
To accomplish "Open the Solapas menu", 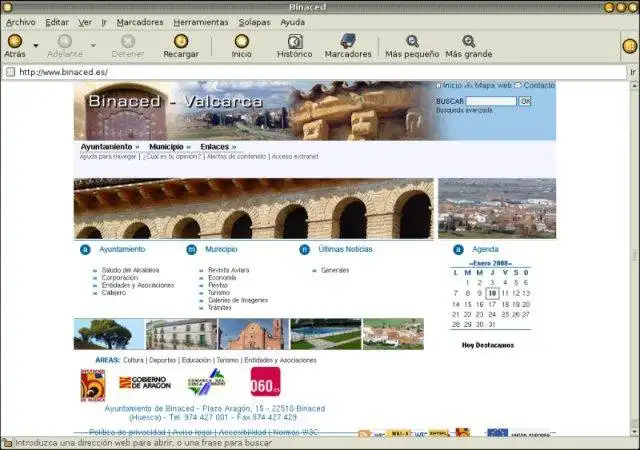I will [x=254, y=22].
